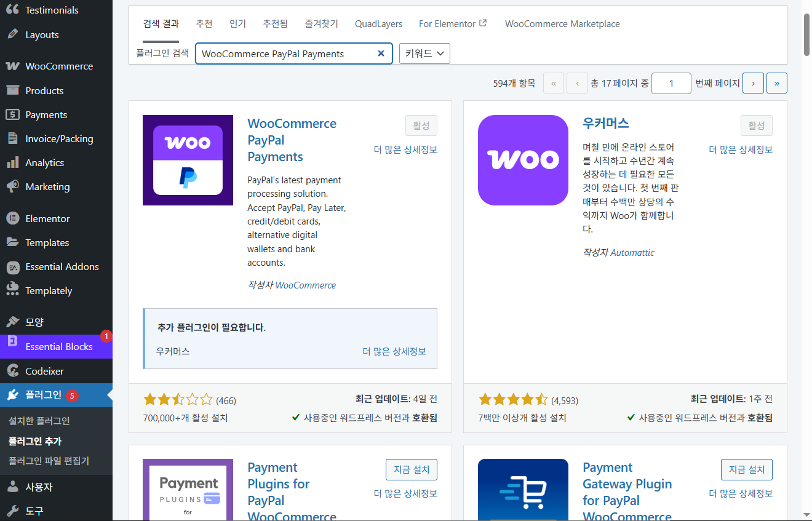Click the Products box icon
The height and width of the screenshot is (521, 812).
(12, 90)
